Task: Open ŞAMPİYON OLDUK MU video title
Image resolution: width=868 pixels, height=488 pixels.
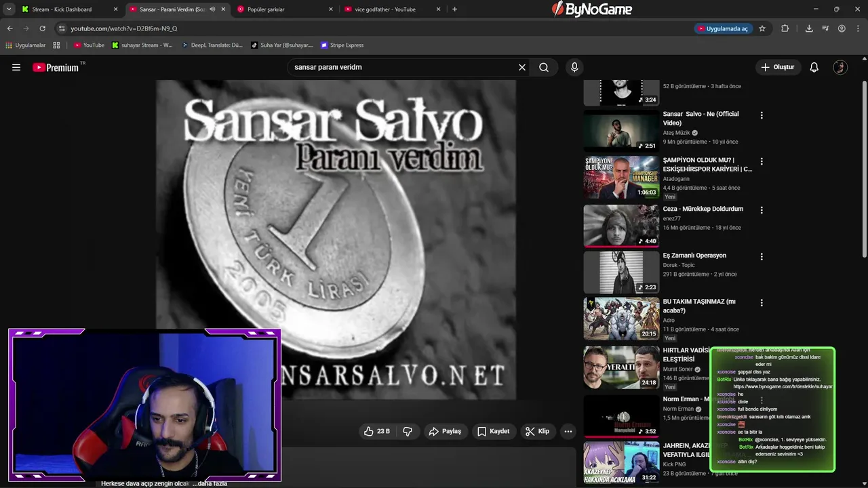Action: point(707,165)
